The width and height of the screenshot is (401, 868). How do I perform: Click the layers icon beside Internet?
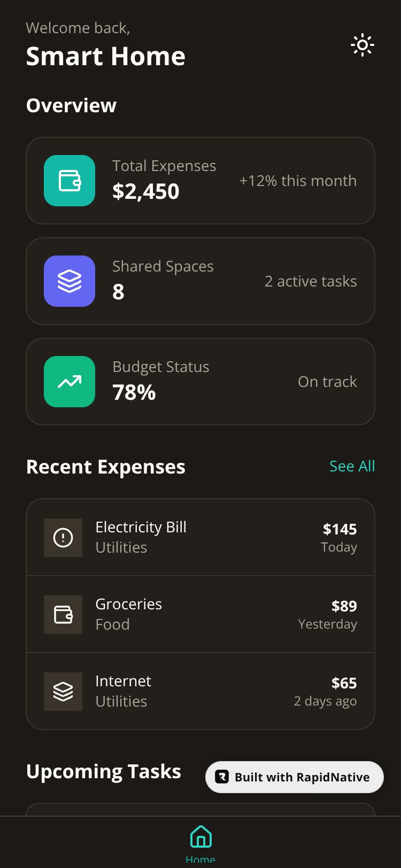(x=63, y=692)
